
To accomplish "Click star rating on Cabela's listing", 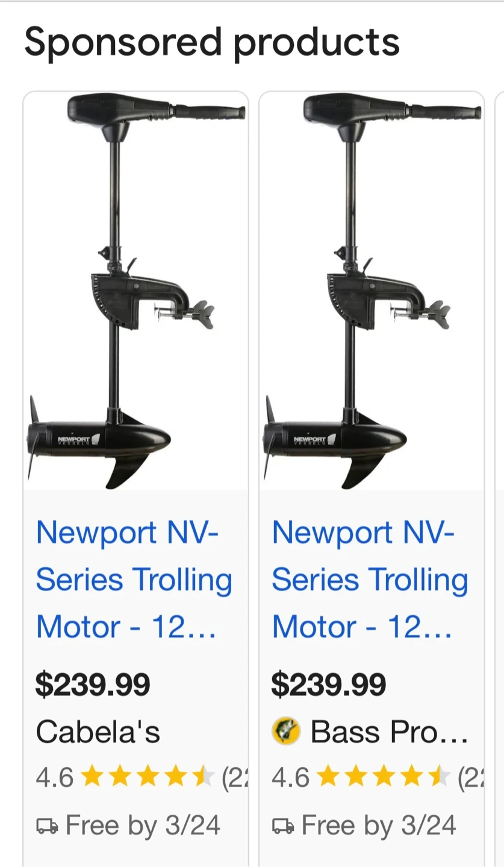I will [148, 777].
